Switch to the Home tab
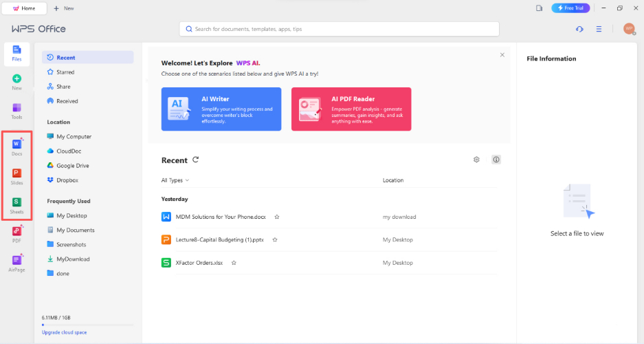Screen dimensions: 644x344 pyautogui.click(x=24, y=8)
